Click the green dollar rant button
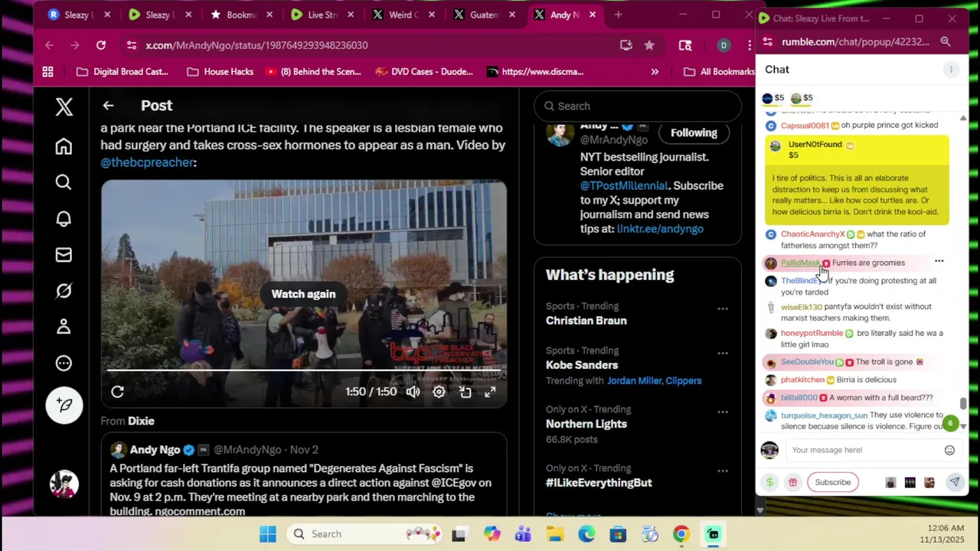Image resolution: width=980 pixels, height=551 pixels. tap(769, 482)
